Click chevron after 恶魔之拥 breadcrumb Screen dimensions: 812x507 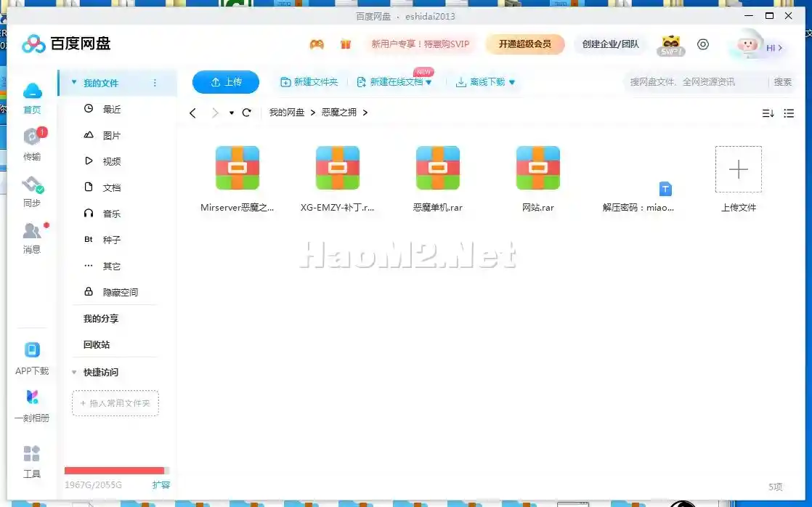tap(365, 113)
